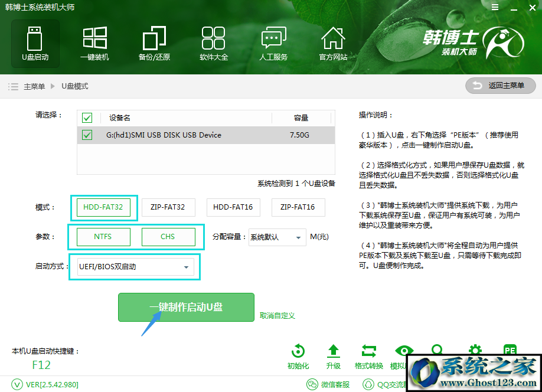Click the list icon beside 主菜单
The width and height of the screenshot is (542, 392).
tap(13, 86)
